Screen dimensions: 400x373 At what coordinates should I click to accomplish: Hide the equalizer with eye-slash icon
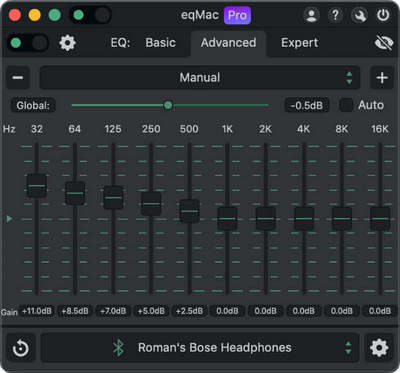384,43
